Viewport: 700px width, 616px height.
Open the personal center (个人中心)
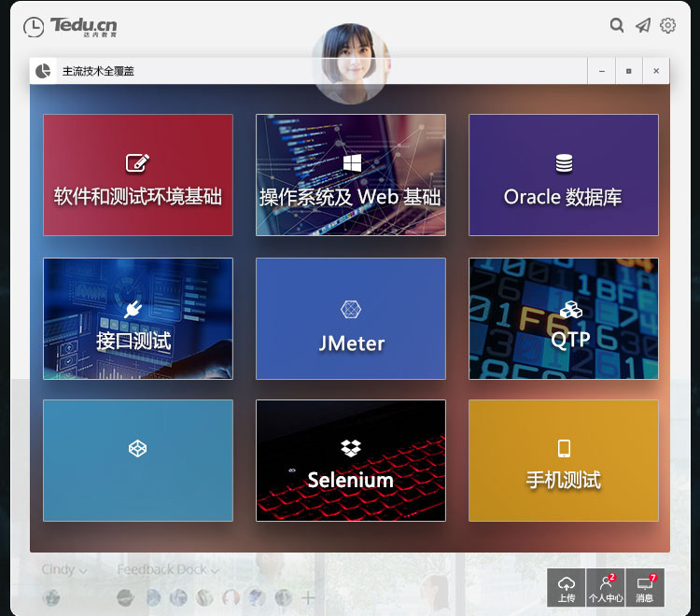[x=606, y=588]
